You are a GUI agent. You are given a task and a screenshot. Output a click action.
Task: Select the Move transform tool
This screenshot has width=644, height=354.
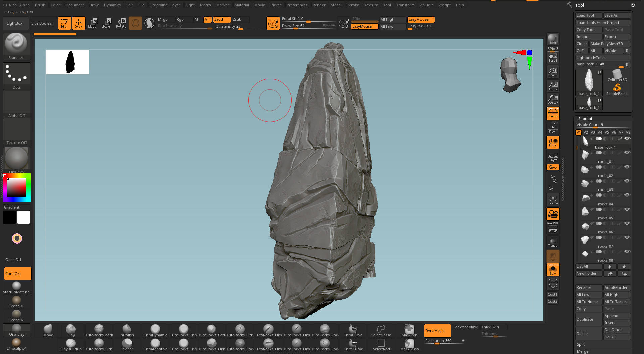click(92, 23)
